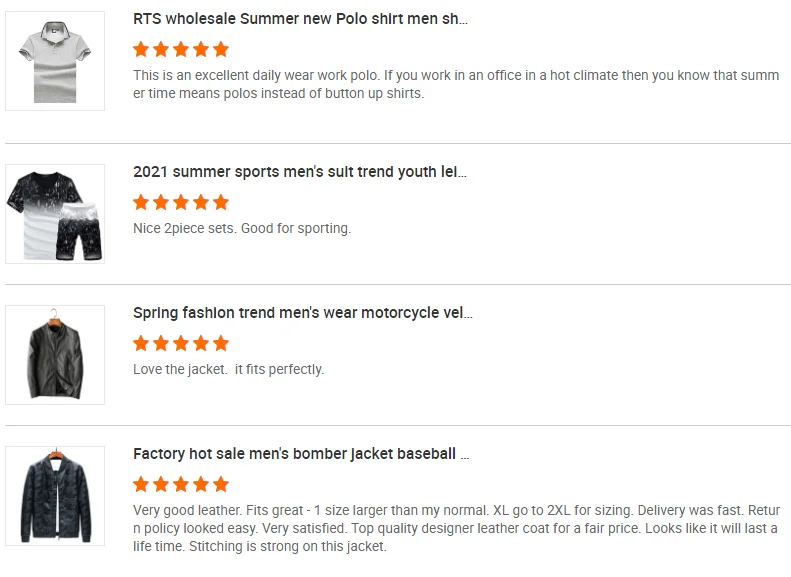The image size is (791, 577).
Task: Click the first star of the sports suit rating
Action: pyautogui.click(x=141, y=202)
